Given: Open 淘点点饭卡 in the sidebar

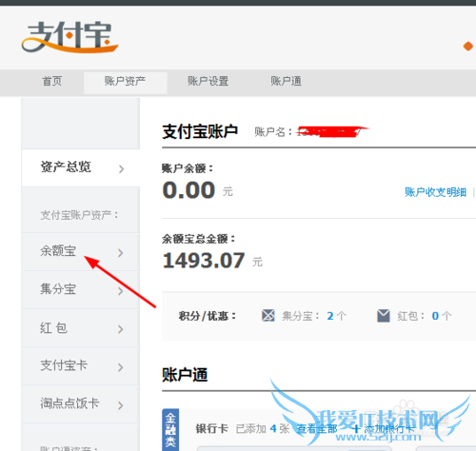Looking at the screenshot, I should 81,404.
